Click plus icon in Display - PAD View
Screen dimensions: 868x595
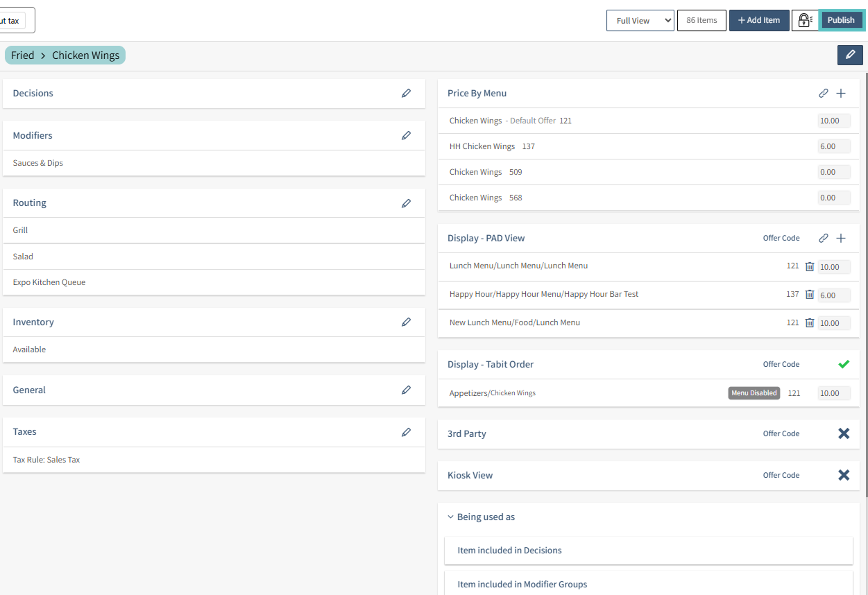tap(841, 238)
